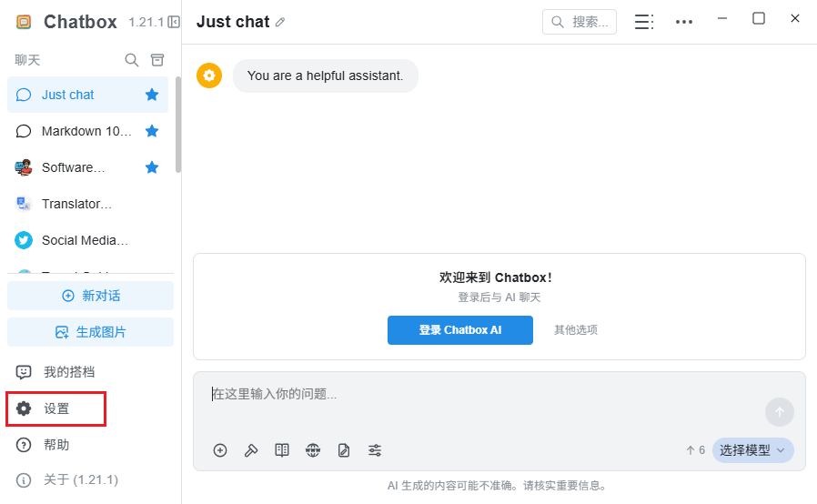Unstar the Software... conversation

152,167
